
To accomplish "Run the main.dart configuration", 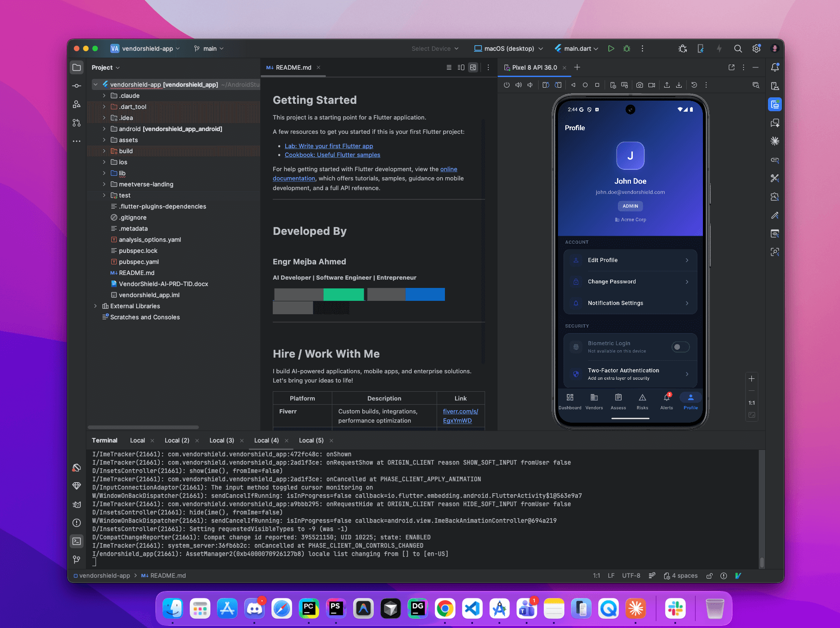I will [x=611, y=48].
